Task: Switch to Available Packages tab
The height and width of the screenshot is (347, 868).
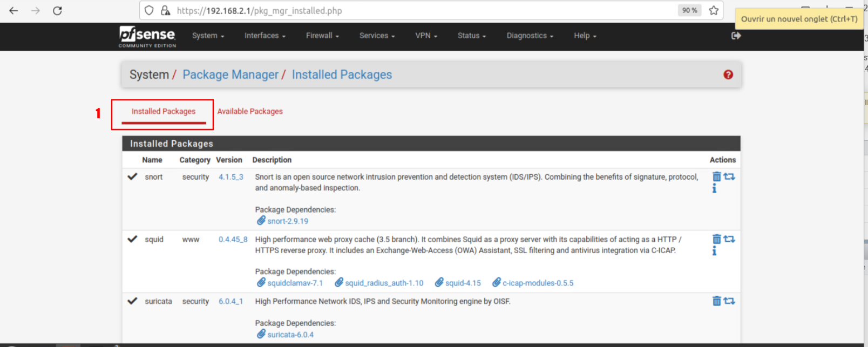Action: click(250, 111)
